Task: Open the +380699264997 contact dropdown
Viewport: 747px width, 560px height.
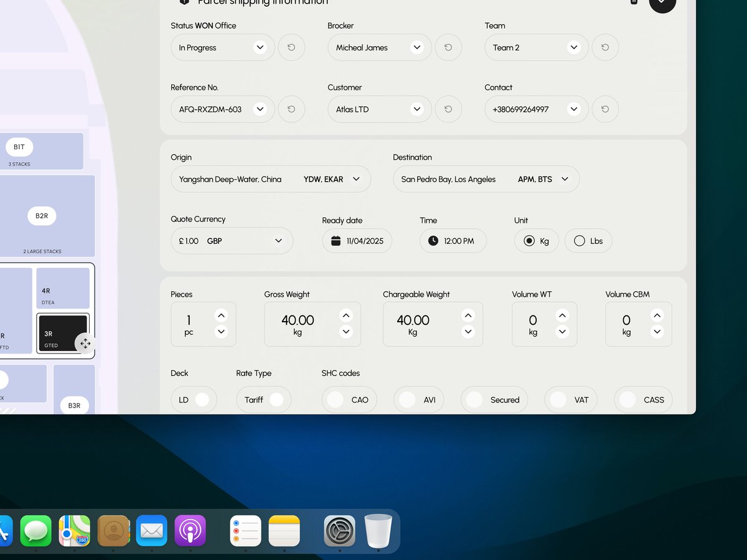Action: 537,109
